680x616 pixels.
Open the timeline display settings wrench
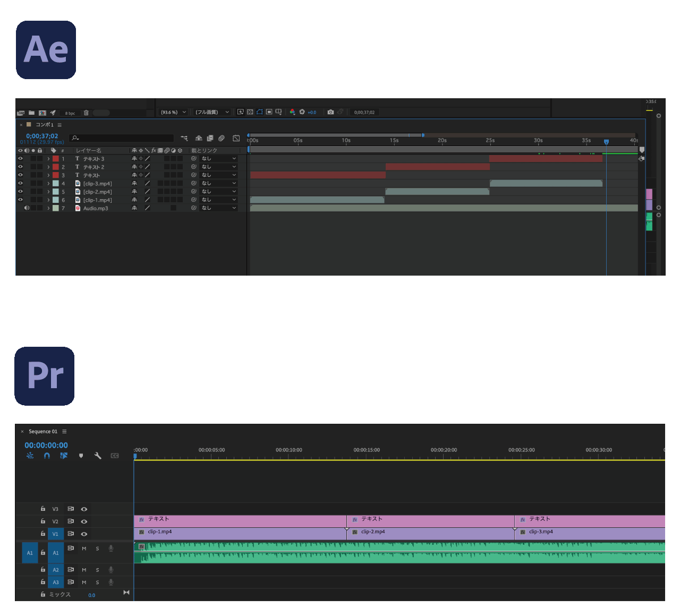pos(98,456)
